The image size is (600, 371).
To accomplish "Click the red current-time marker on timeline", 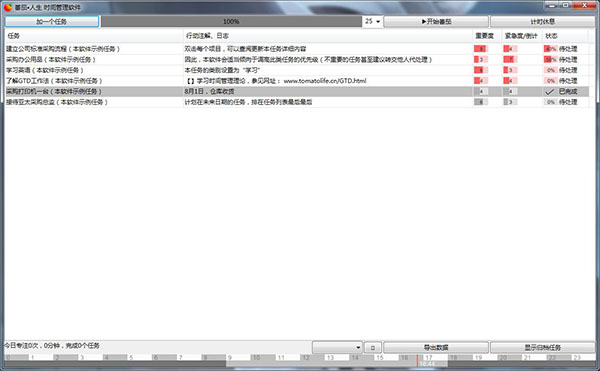I will (417, 361).
